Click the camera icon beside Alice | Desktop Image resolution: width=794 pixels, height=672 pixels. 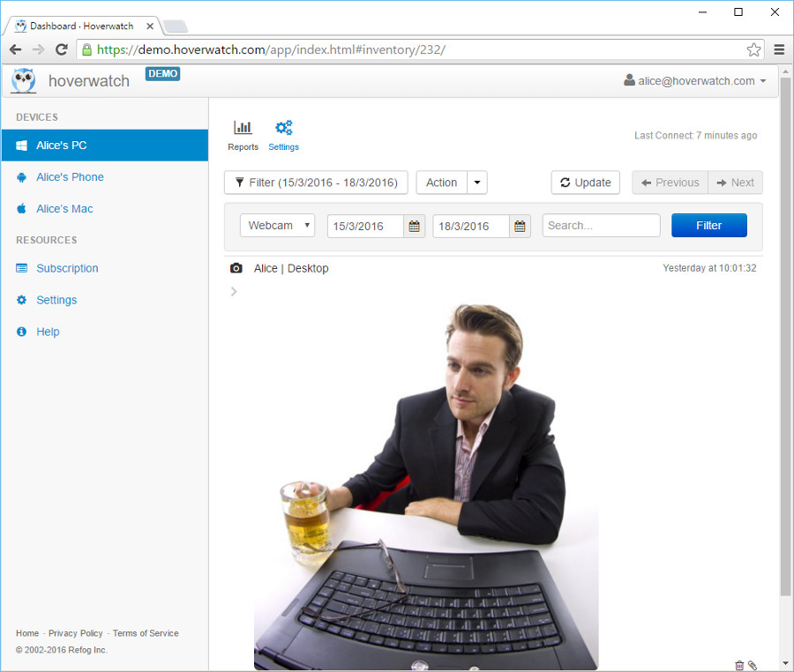point(236,268)
